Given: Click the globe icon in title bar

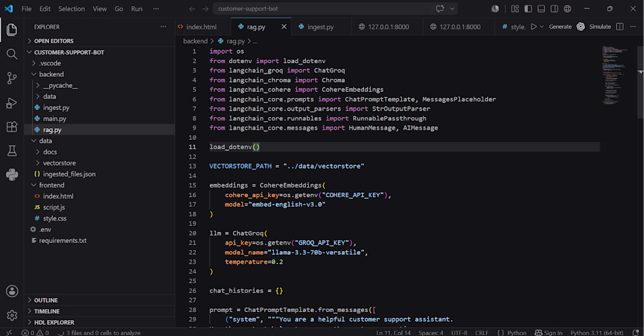Looking at the screenshot, I should [567, 9].
